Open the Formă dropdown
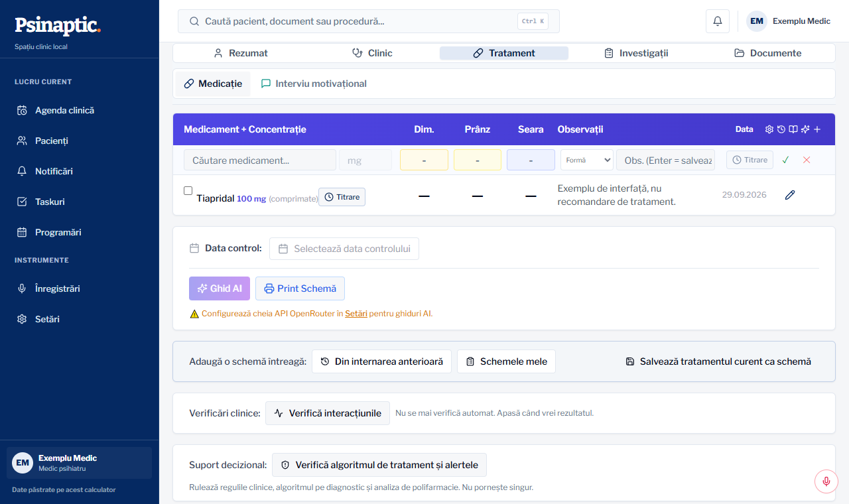The height and width of the screenshot is (504, 849). click(x=587, y=160)
